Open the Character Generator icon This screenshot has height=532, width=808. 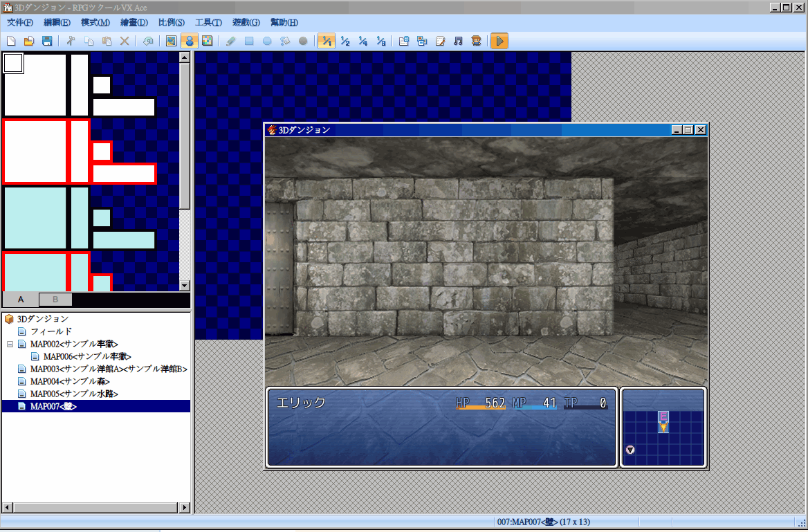coord(476,42)
